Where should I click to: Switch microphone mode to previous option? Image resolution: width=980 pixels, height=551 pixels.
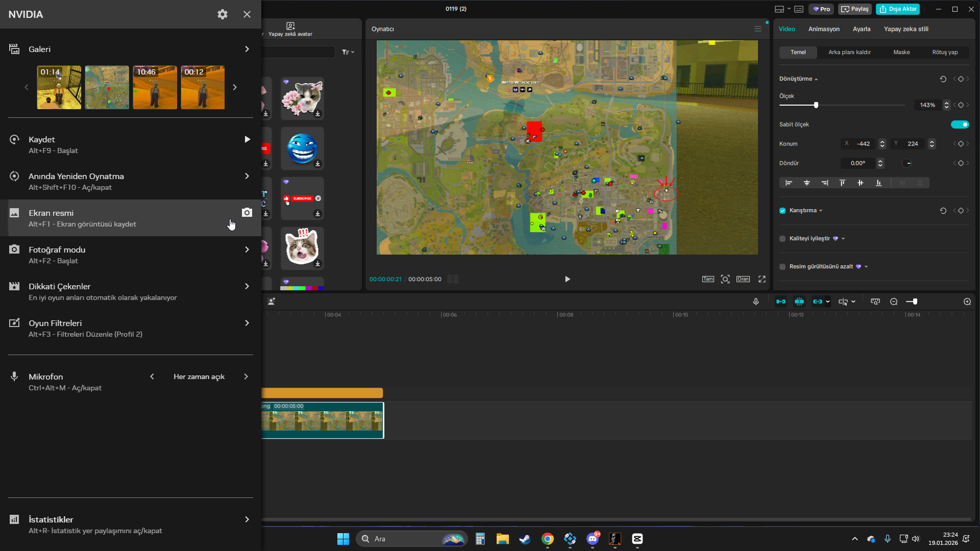tap(152, 377)
